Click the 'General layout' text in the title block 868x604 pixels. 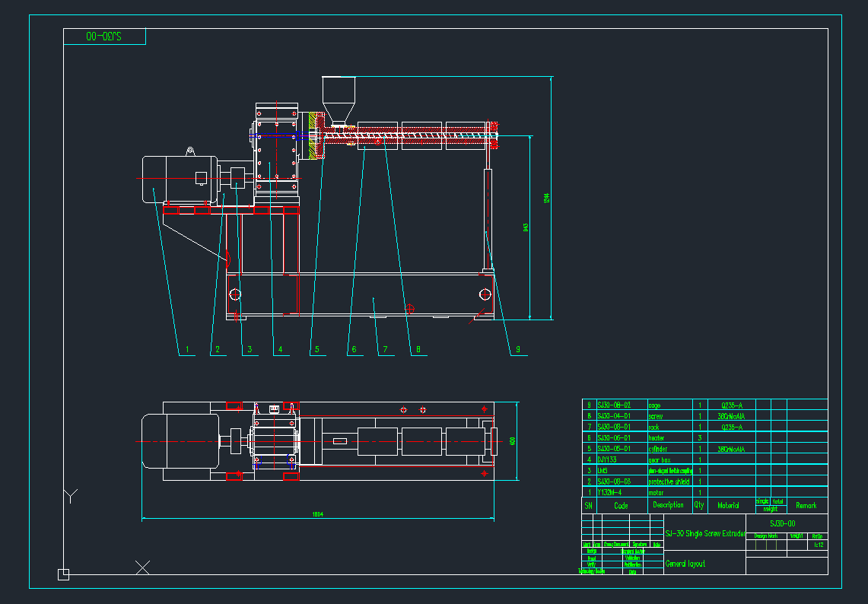(685, 564)
